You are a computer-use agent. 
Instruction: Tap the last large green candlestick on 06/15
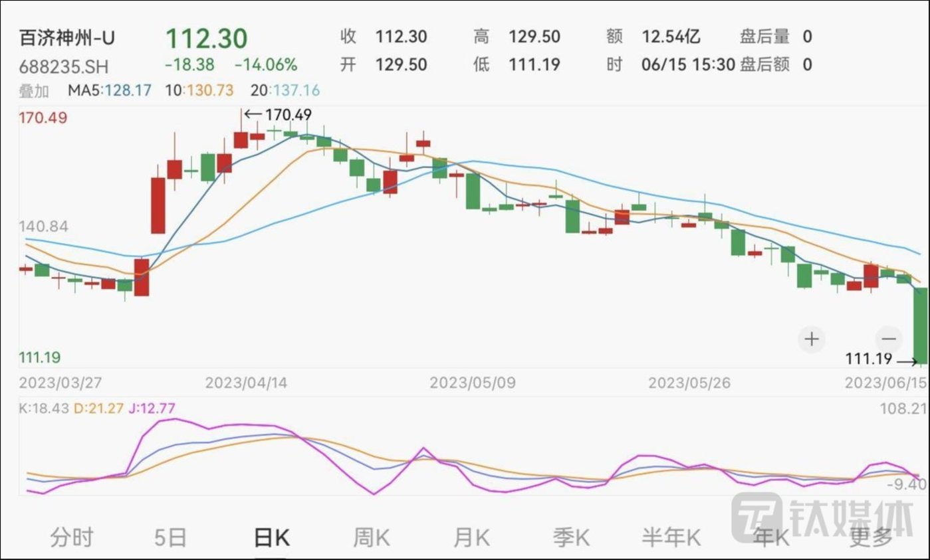(x=921, y=326)
